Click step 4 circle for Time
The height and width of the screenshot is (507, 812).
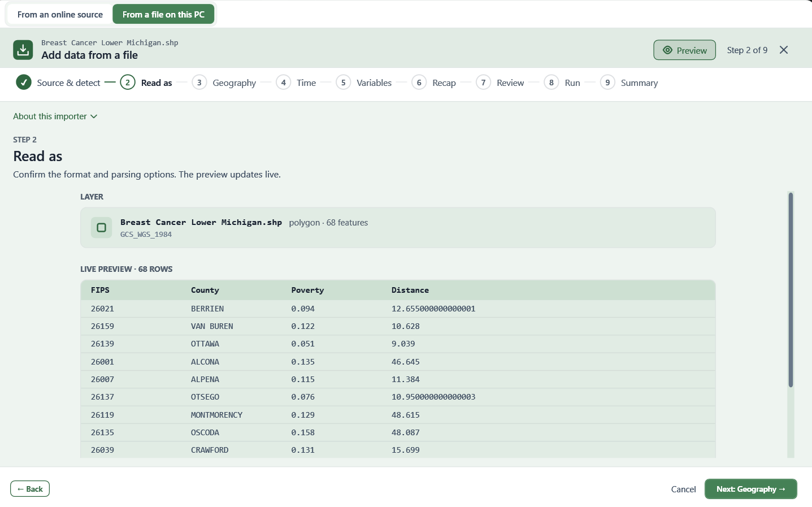pyautogui.click(x=283, y=83)
